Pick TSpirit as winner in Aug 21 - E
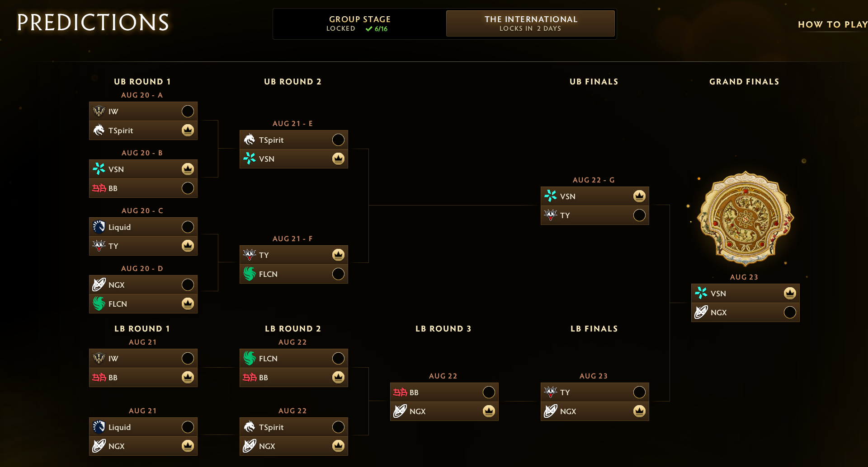This screenshot has width=868, height=467. tap(338, 140)
